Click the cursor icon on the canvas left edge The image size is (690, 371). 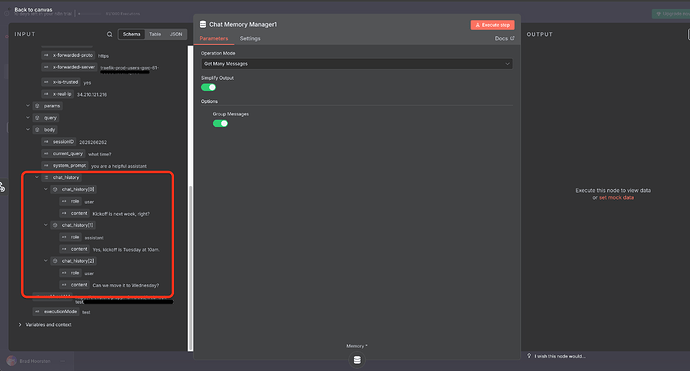point(2,187)
